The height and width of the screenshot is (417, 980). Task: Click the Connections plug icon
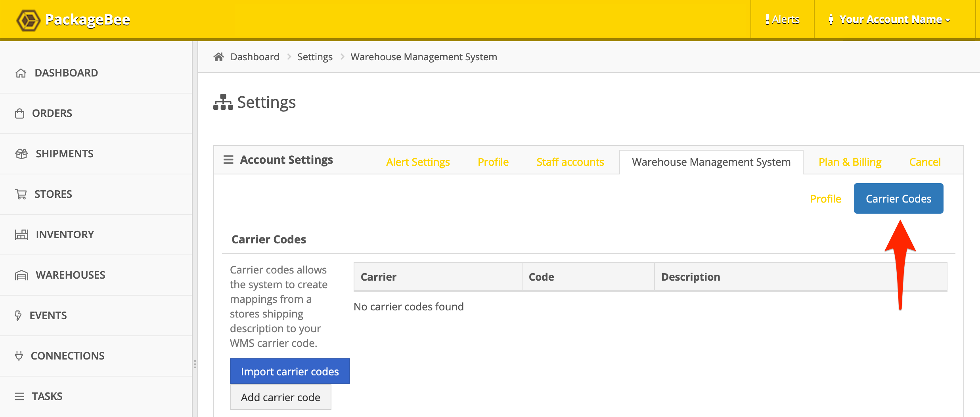point(19,356)
